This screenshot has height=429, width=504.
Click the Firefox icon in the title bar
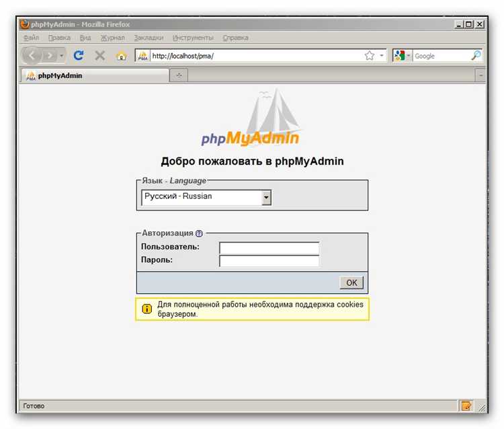coord(25,24)
